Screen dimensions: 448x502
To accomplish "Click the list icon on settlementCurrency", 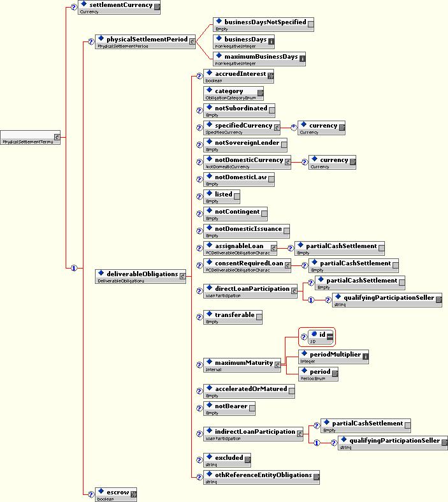I will [x=157, y=7].
